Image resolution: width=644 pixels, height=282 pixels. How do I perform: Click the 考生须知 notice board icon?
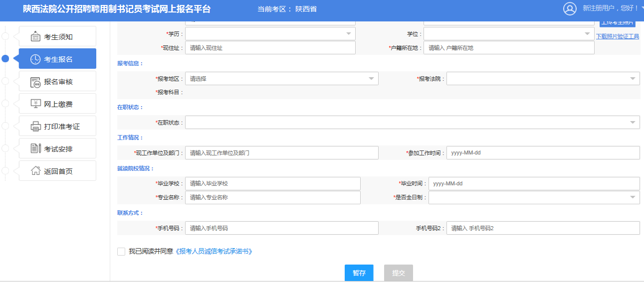pos(35,37)
